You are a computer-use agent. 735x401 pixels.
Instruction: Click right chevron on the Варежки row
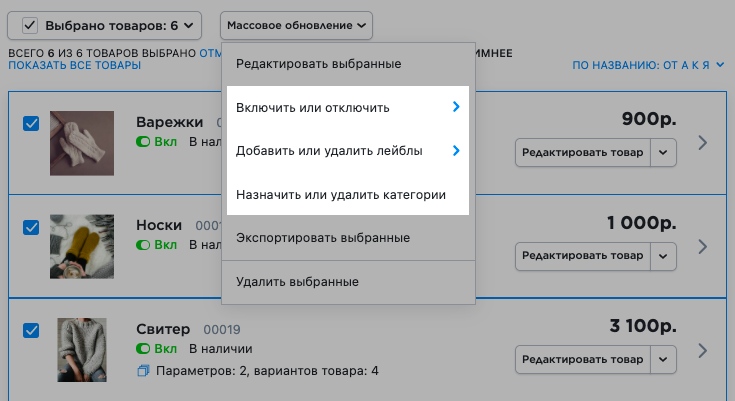pyautogui.click(x=702, y=143)
